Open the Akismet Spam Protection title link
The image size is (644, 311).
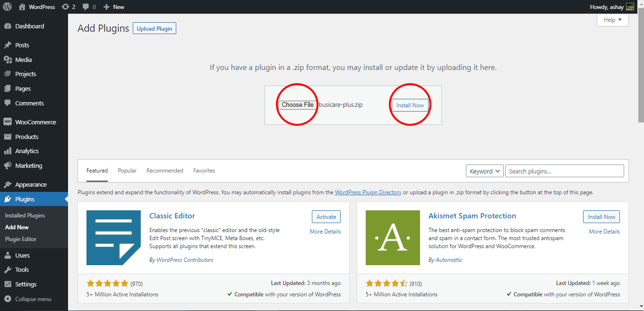[x=472, y=216]
